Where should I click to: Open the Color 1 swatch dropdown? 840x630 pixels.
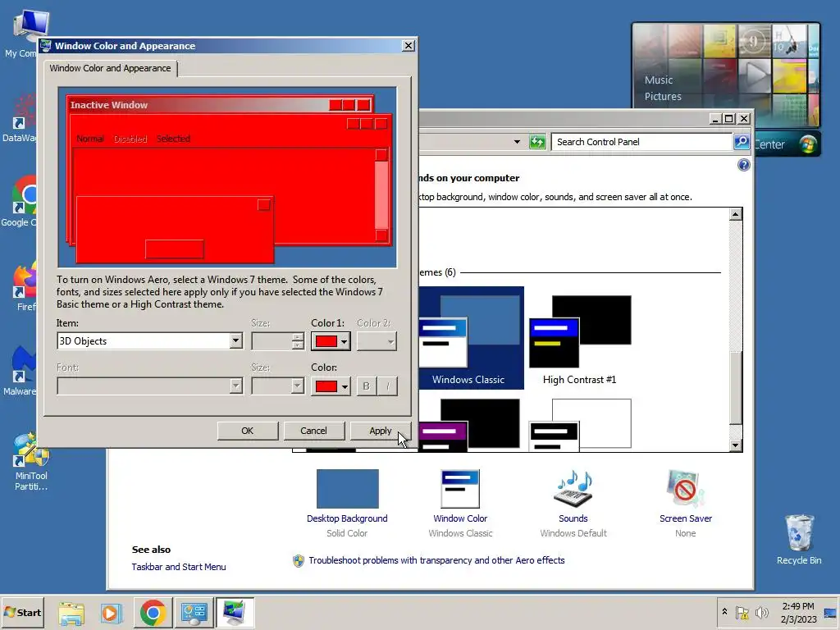(331, 341)
